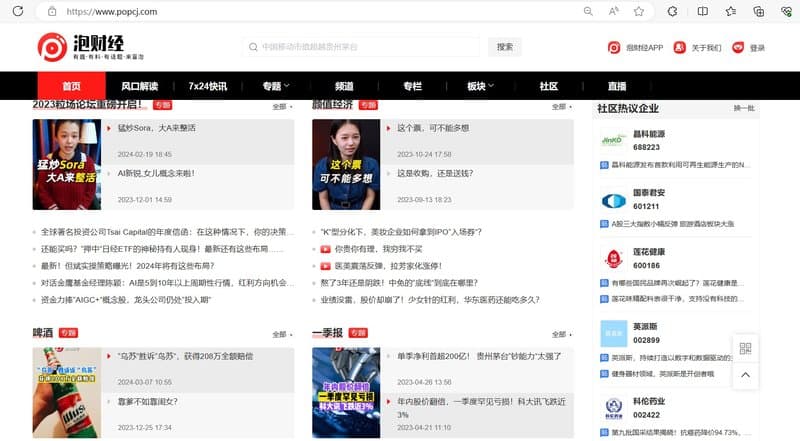
Task: Click the back-to-top arrow icon
Action: [745, 375]
